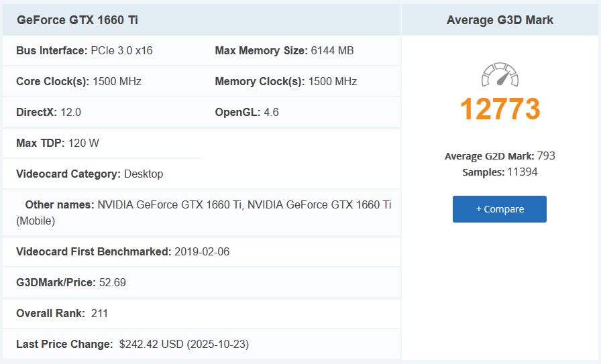Click the Samples count 11394

(523, 172)
